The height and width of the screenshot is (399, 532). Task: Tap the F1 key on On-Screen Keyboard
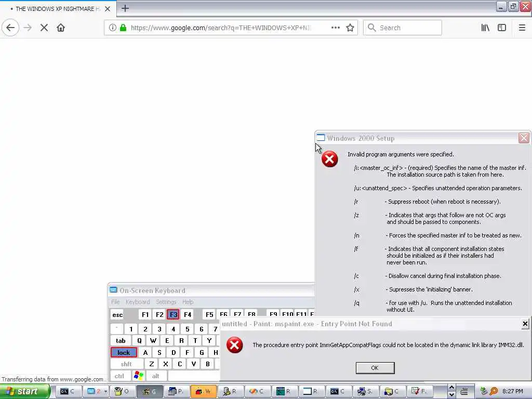pos(145,314)
